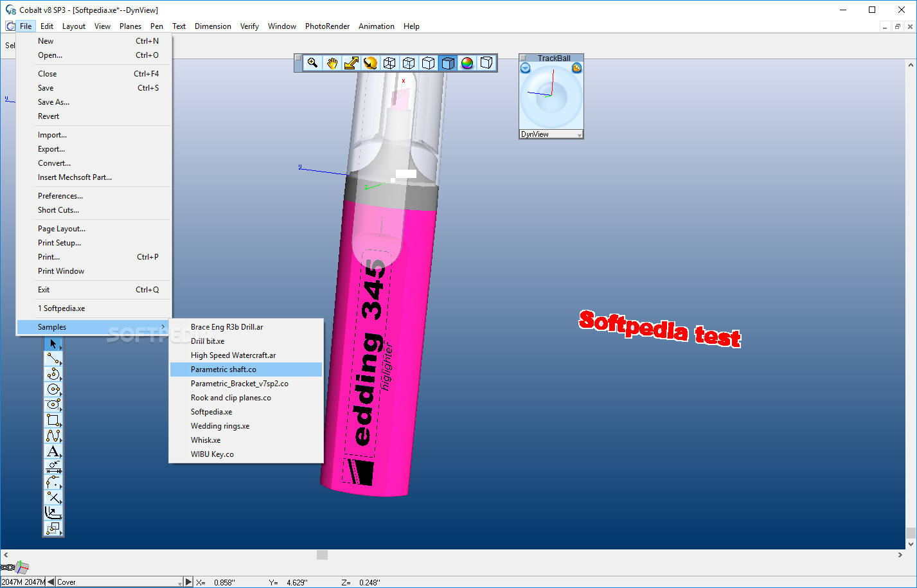Image resolution: width=917 pixels, height=588 pixels.
Task: Open the Dimension menu
Action: pyautogui.click(x=213, y=26)
